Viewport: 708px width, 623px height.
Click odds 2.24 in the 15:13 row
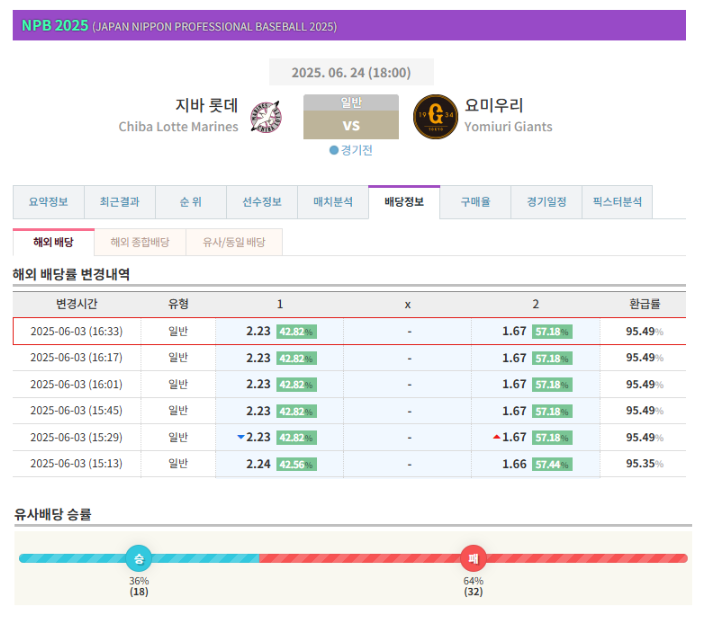click(258, 464)
